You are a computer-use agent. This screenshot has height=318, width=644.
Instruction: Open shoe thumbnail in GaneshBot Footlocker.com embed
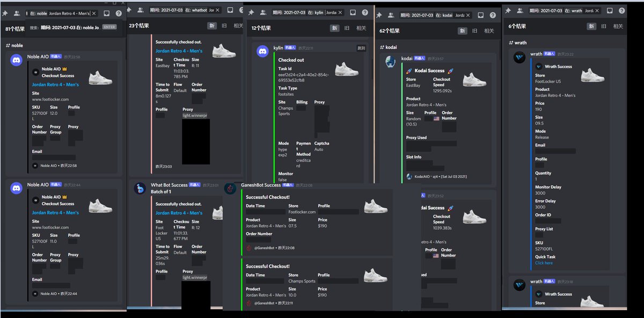click(x=376, y=206)
